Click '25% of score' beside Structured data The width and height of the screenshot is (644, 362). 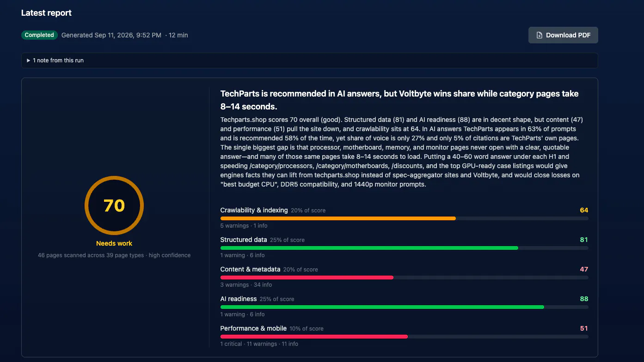288,240
